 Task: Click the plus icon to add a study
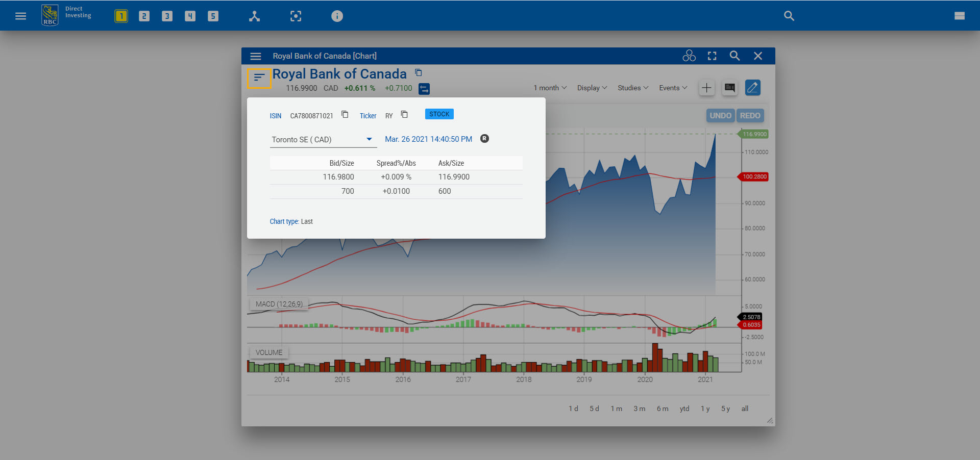(x=706, y=87)
